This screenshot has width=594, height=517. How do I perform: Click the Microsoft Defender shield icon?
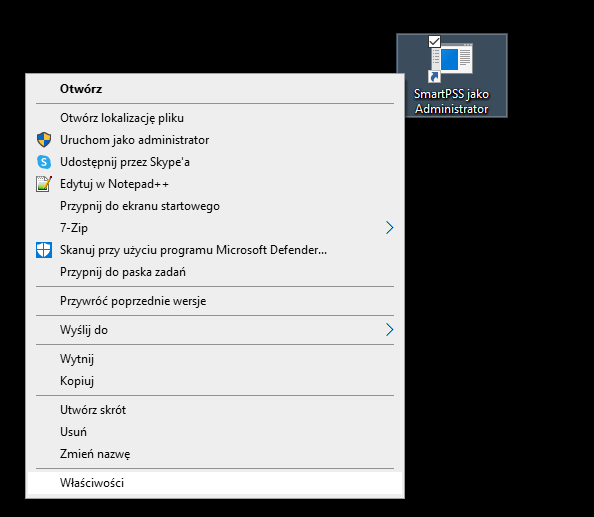[x=44, y=250]
